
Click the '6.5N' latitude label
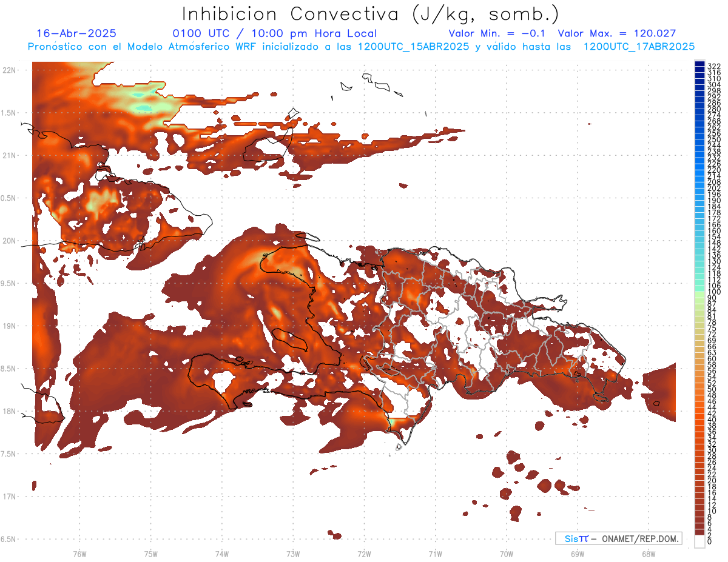[8, 539]
